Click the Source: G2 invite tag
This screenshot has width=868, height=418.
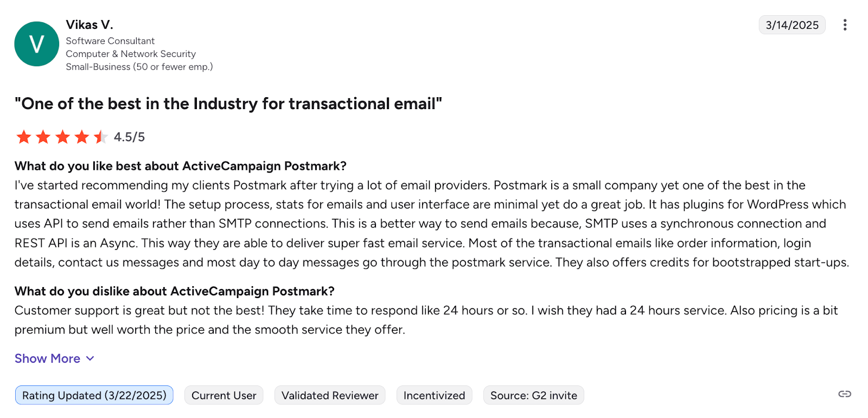533,395
